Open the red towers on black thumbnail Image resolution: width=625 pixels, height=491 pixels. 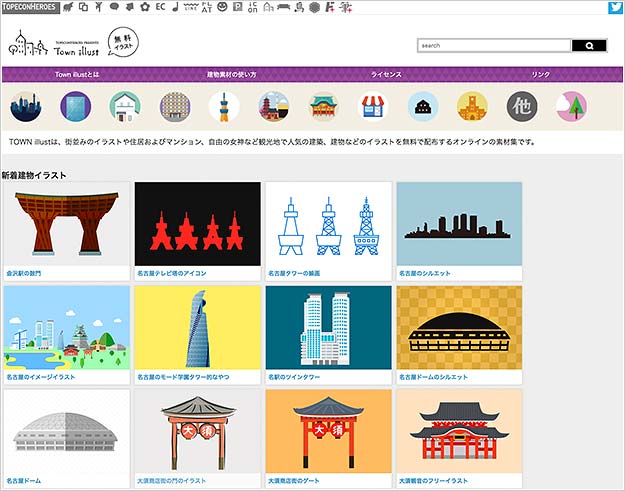pos(198,224)
